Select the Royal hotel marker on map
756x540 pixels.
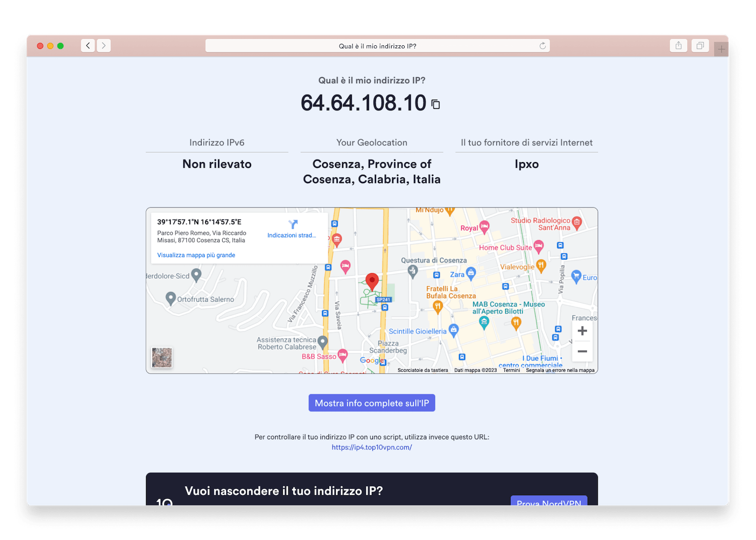click(x=484, y=227)
